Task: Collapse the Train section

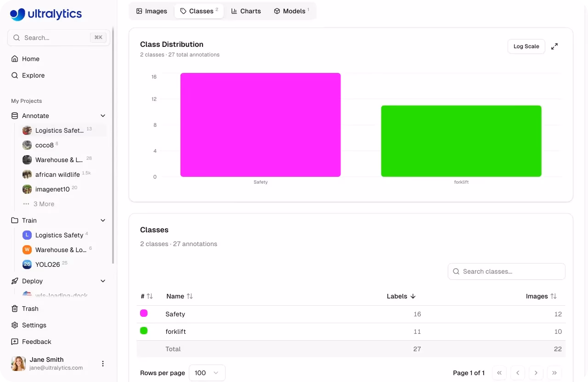Action: click(x=103, y=220)
